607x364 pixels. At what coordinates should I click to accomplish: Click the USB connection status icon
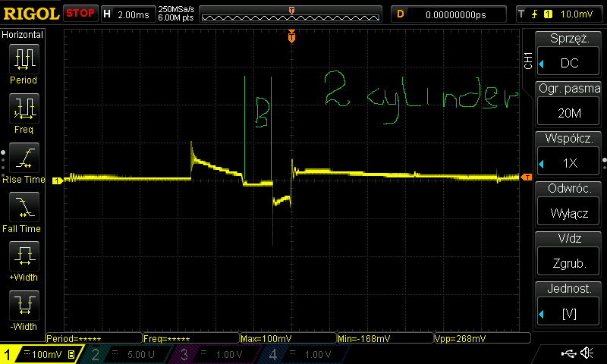coord(568,353)
